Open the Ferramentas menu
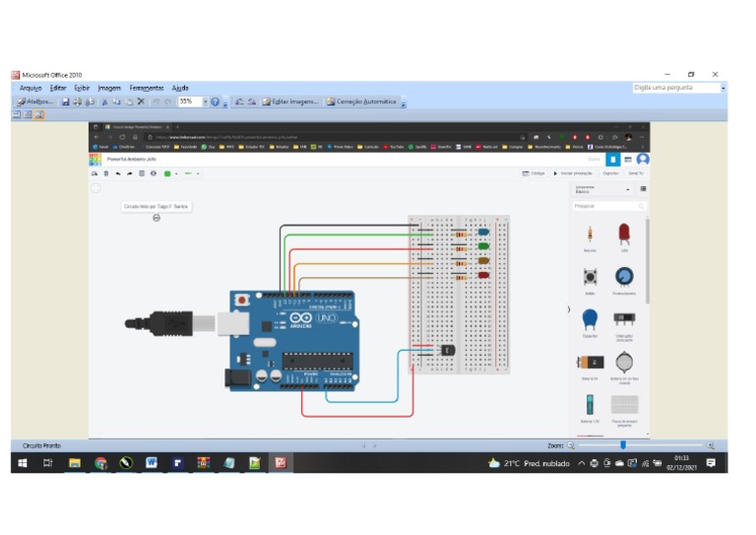The height and width of the screenshot is (535, 756). click(x=147, y=88)
